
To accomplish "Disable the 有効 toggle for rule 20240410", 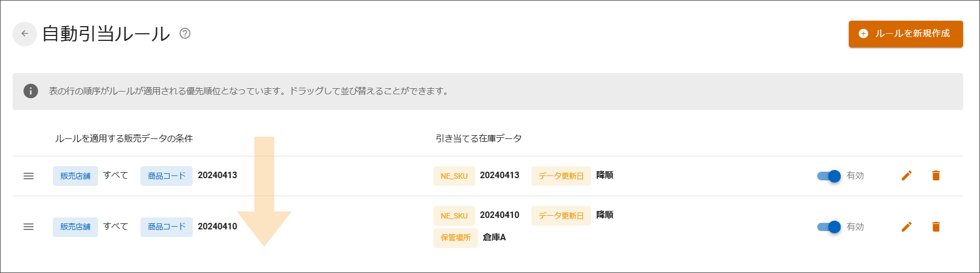I will 829,227.
